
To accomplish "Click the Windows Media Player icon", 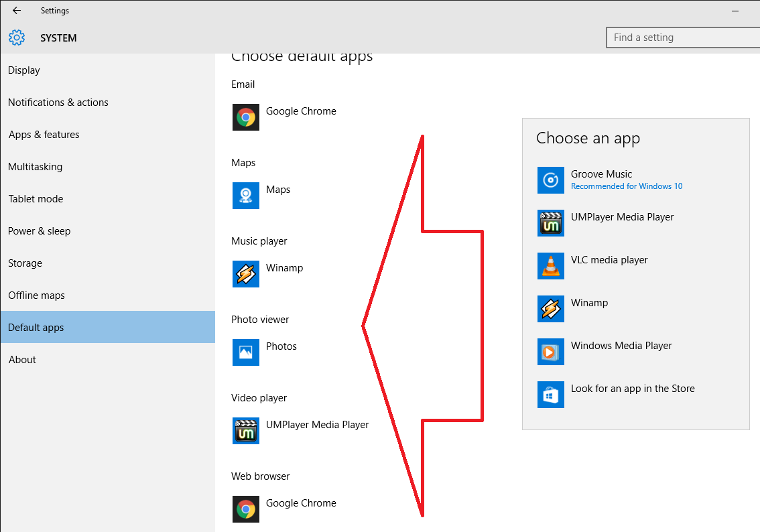I will coord(550,351).
